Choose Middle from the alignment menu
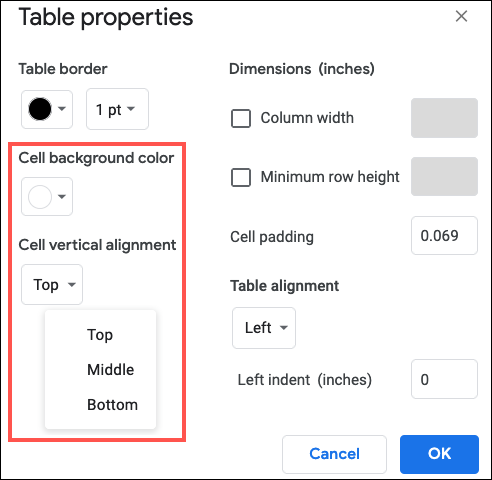The width and height of the screenshot is (492, 480). [111, 369]
